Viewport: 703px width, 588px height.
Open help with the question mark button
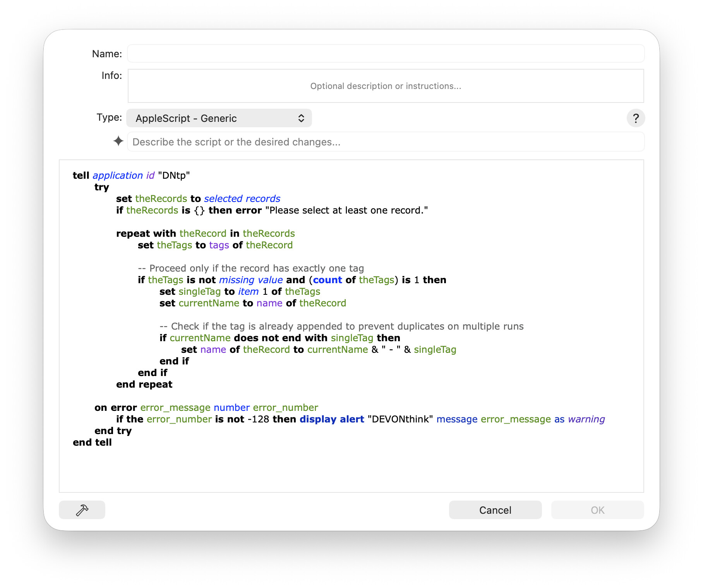pyautogui.click(x=635, y=118)
